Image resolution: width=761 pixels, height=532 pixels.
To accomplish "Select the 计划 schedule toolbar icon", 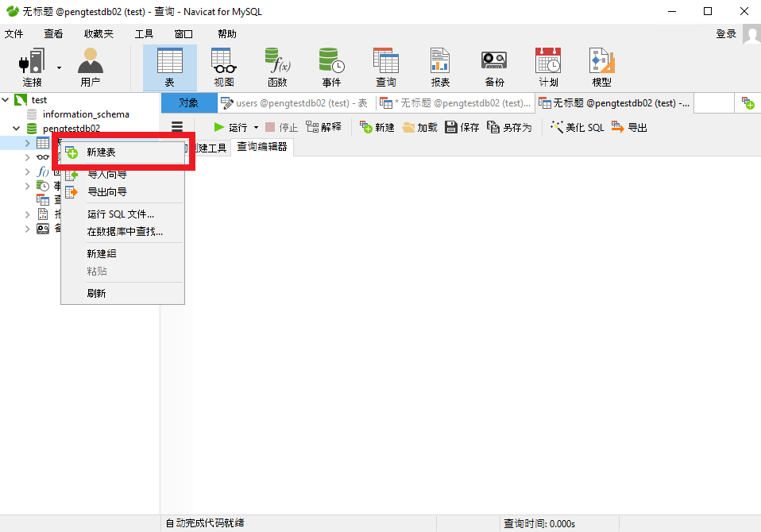I will pyautogui.click(x=548, y=67).
